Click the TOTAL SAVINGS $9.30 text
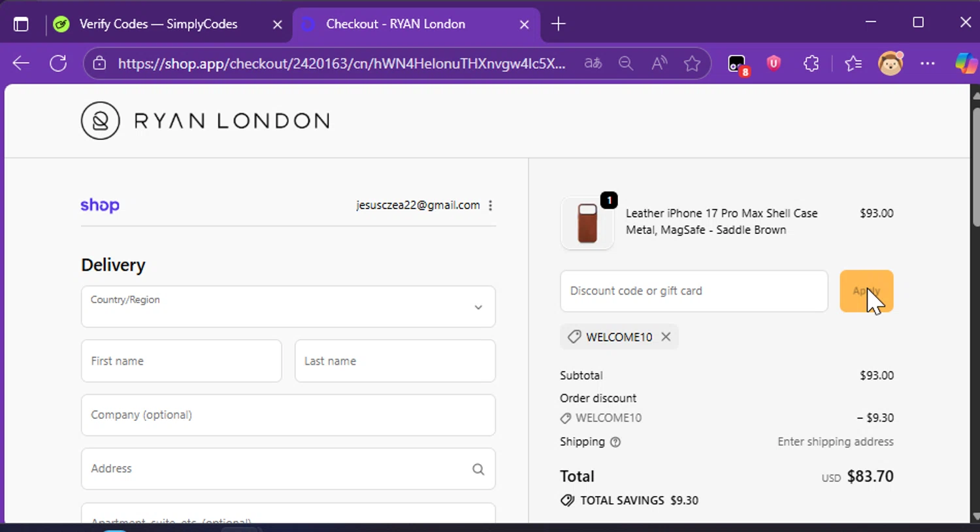 click(x=639, y=501)
